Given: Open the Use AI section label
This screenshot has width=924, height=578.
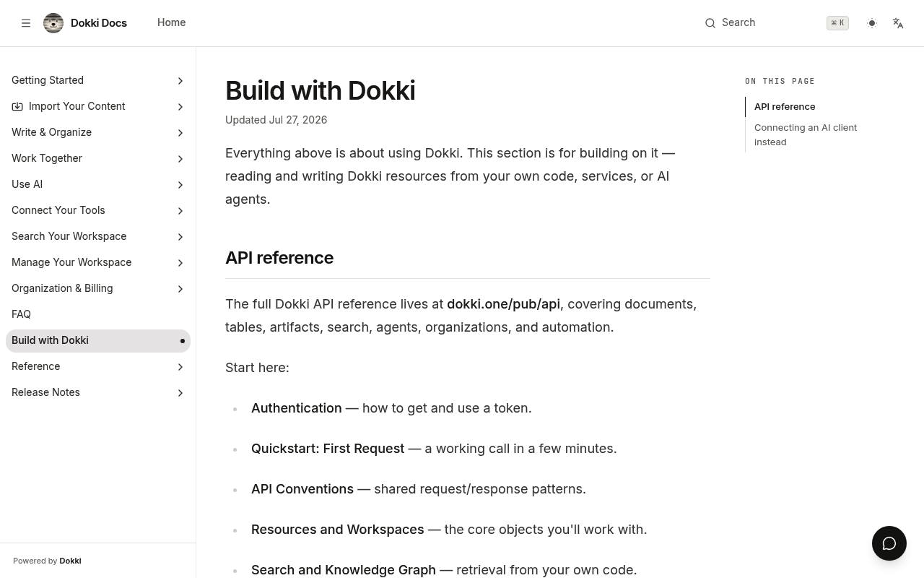Looking at the screenshot, I should click(x=27, y=184).
